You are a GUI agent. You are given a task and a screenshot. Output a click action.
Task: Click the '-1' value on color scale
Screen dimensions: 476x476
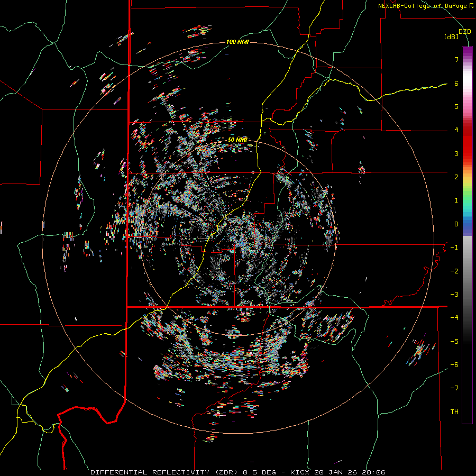click(454, 248)
